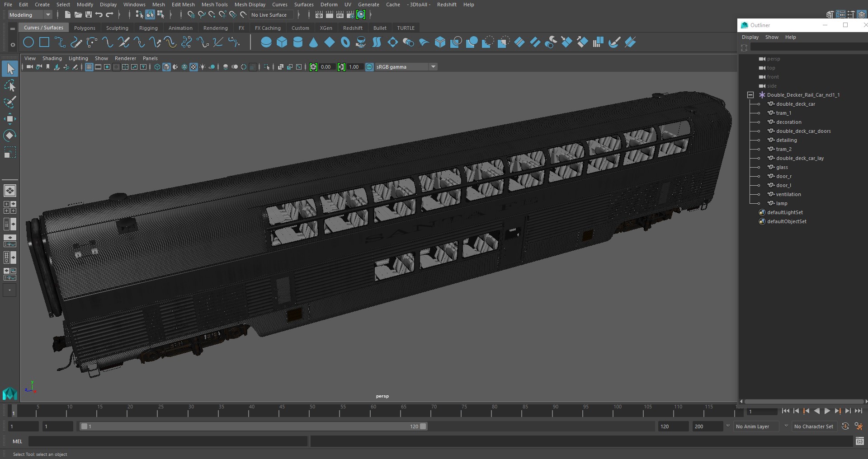Select the glass node in Outliner
The image size is (868, 459).
[x=782, y=167]
